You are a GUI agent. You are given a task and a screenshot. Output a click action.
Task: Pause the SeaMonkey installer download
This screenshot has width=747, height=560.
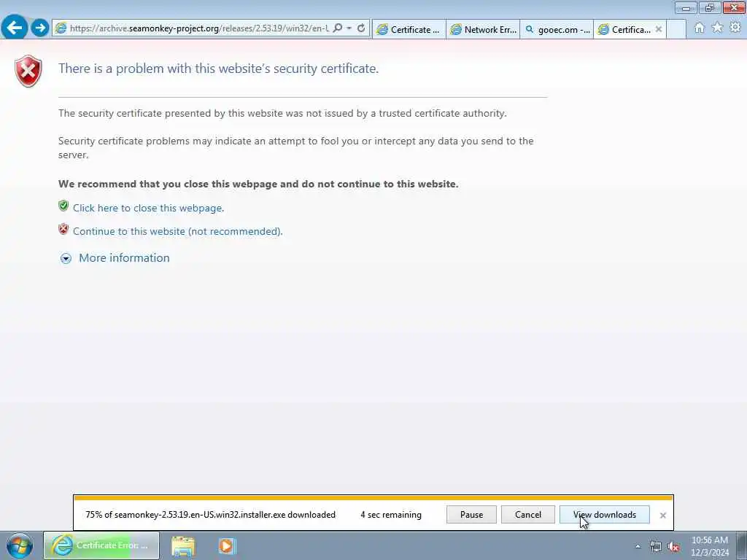pos(472,515)
